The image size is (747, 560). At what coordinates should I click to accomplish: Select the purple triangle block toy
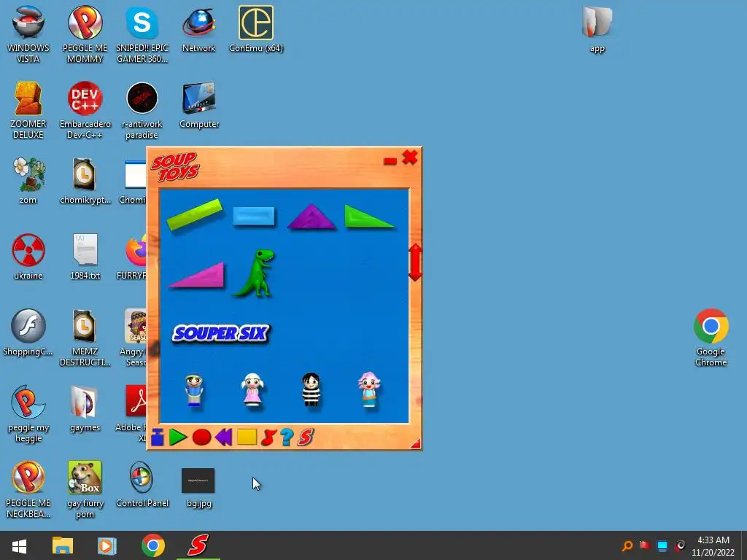(311, 217)
